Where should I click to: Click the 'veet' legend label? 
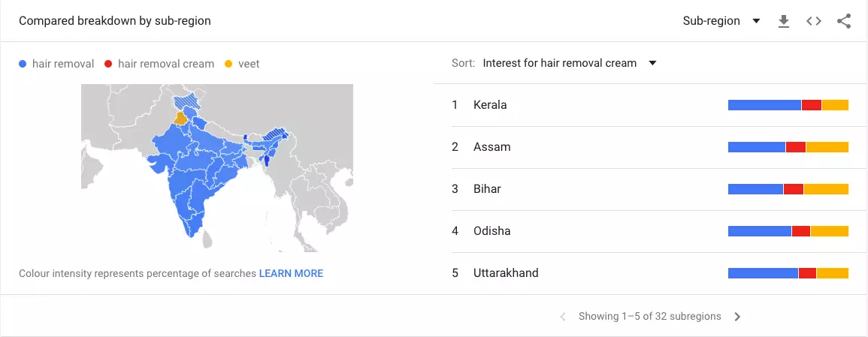(x=249, y=65)
